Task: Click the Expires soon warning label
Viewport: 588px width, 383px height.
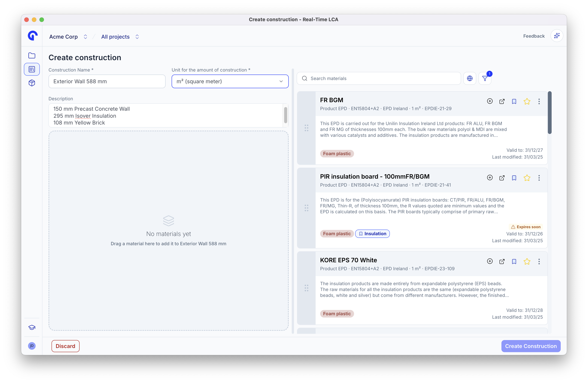Action: click(x=526, y=227)
